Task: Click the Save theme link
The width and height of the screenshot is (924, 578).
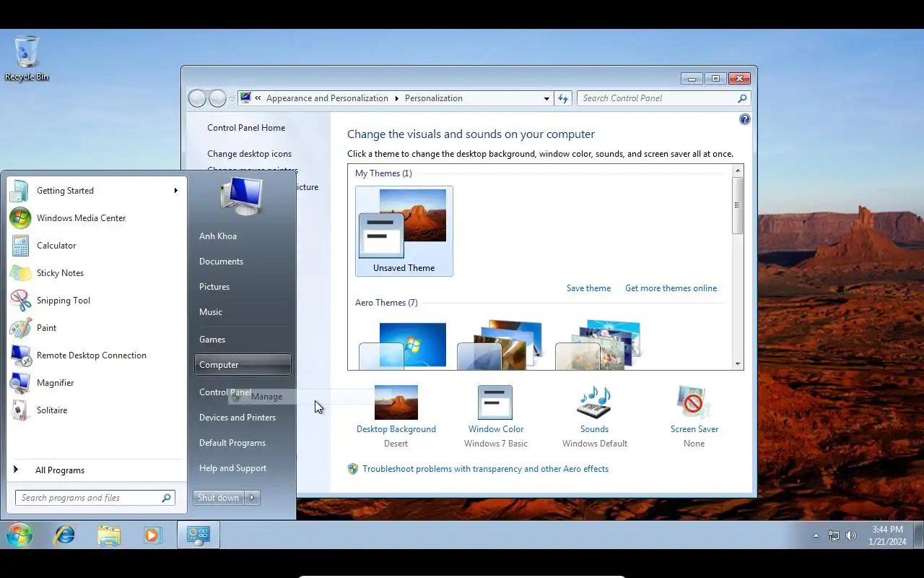Action: pyautogui.click(x=588, y=288)
